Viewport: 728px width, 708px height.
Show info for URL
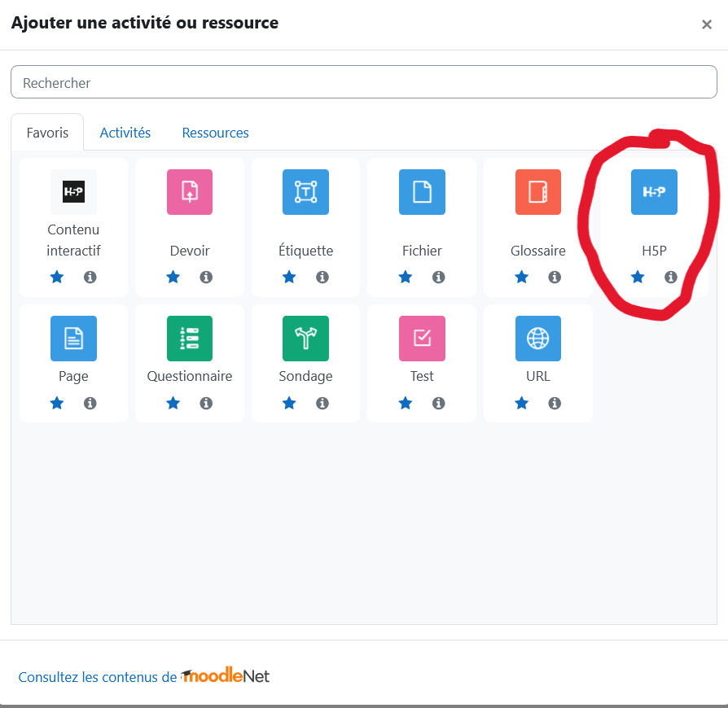(x=555, y=403)
